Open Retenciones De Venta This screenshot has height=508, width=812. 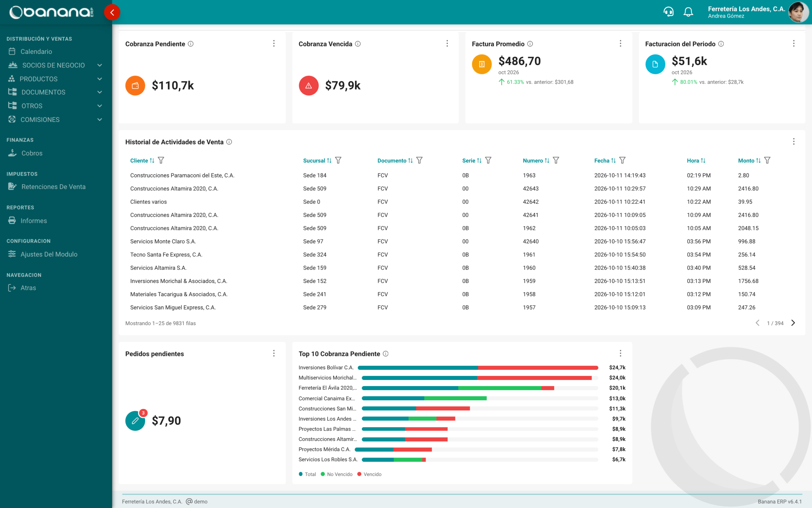tap(53, 187)
